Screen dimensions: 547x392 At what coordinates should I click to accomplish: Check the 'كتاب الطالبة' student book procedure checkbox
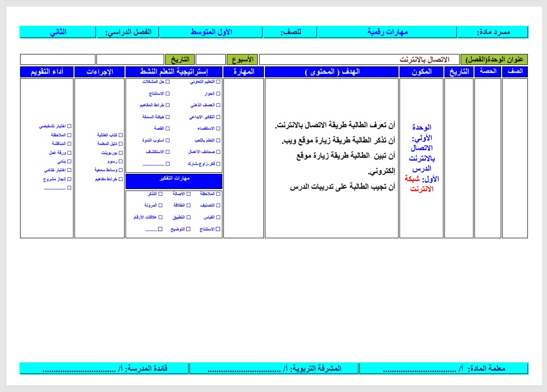(121, 135)
